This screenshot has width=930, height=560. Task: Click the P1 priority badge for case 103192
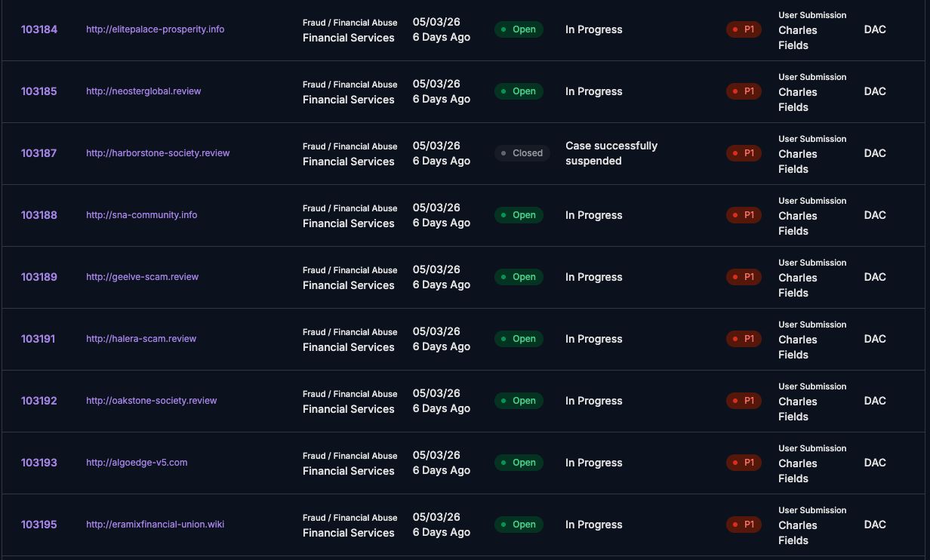click(x=744, y=401)
